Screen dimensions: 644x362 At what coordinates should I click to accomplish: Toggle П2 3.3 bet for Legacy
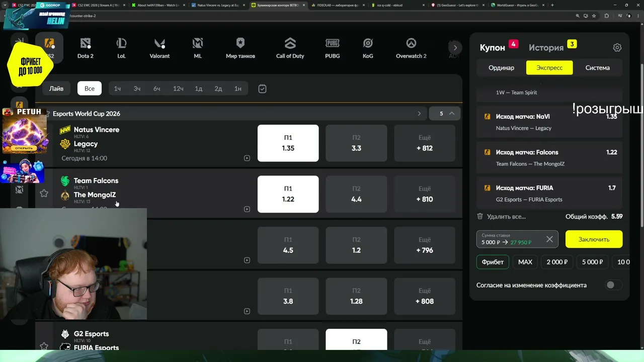[x=356, y=143]
